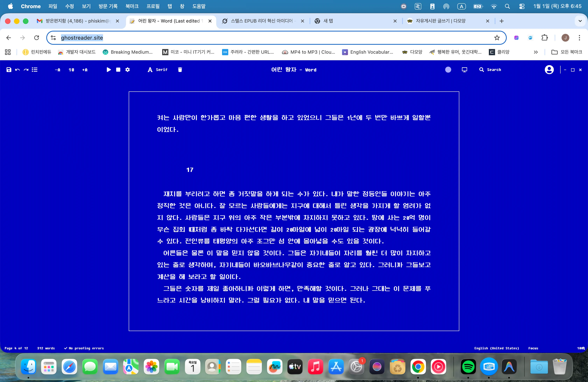This screenshot has width=588, height=382.
Task: Click the monitor display mode icon
Action: point(464,70)
